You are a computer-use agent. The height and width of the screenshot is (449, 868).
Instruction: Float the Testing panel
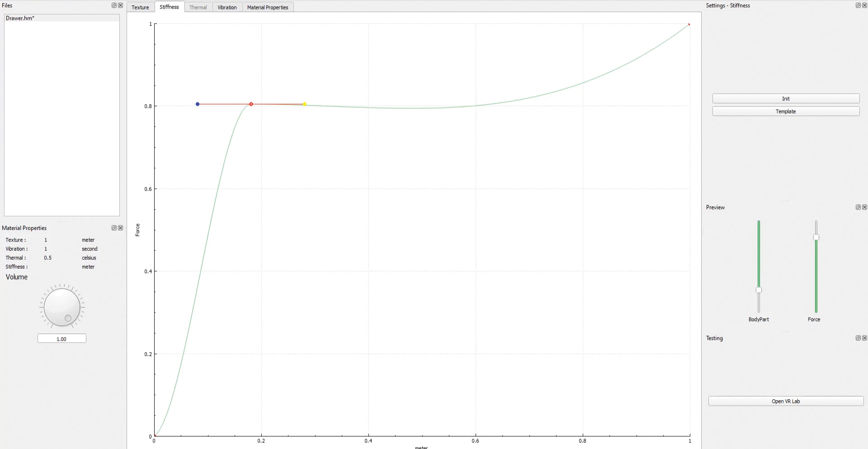pyautogui.click(x=858, y=338)
